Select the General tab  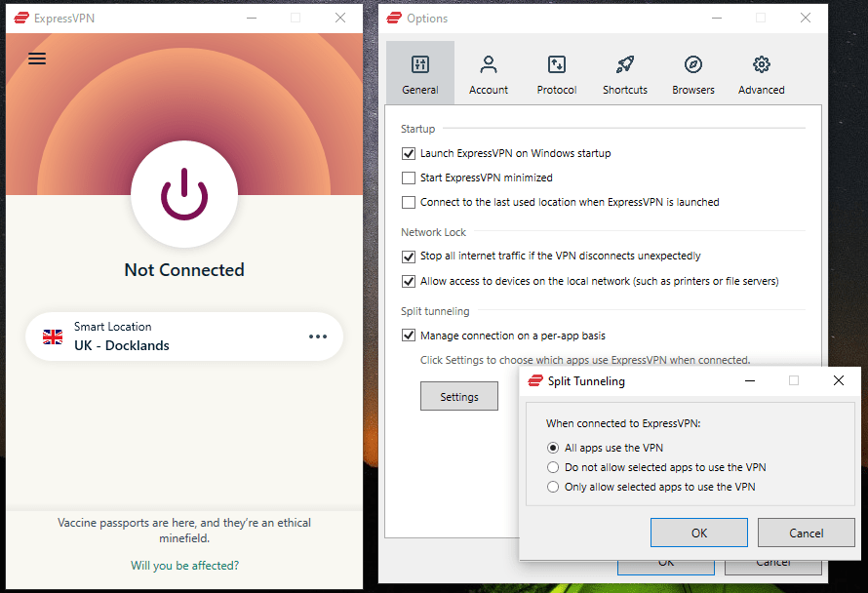coord(420,73)
